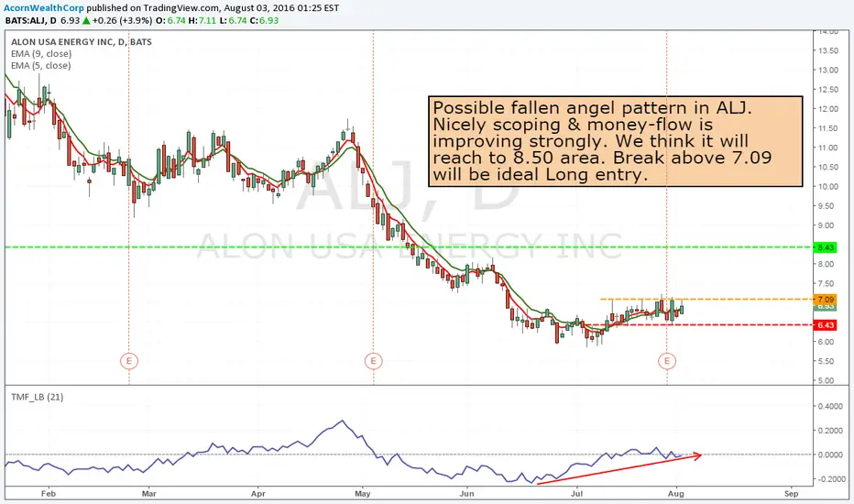This screenshot has height=504, width=854.
Task: Click the 0.4000 indicator axis label
Action: [x=830, y=406]
